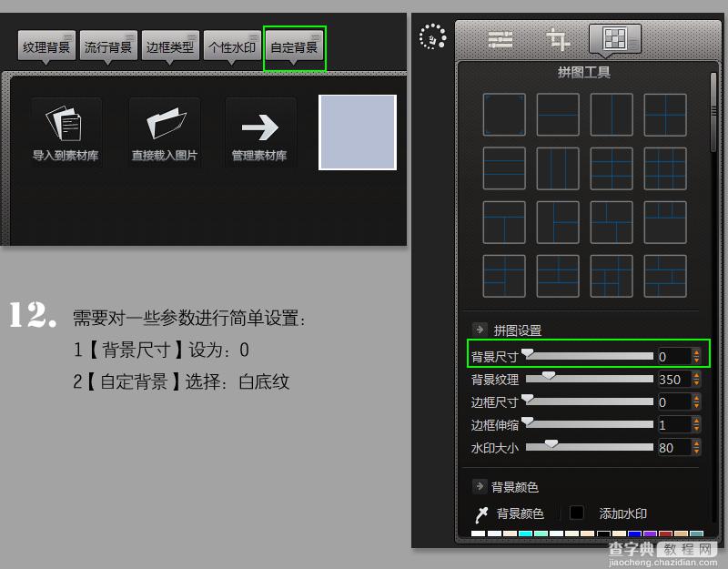
Task: Click the 边框尺寸 value field
Action: click(x=674, y=401)
